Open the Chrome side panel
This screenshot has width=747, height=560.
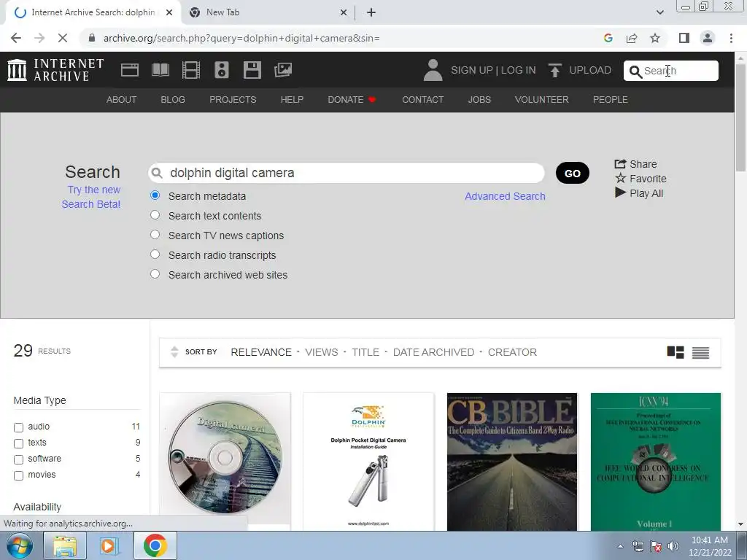(x=684, y=38)
